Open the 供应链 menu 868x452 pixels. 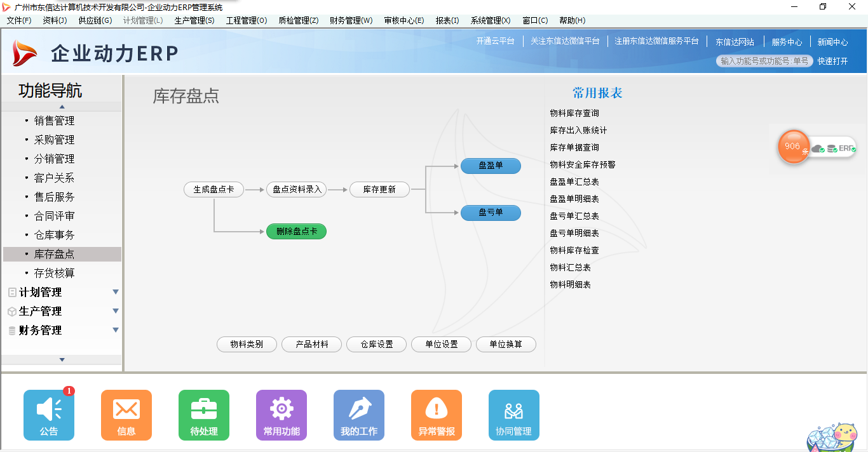tap(95, 20)
